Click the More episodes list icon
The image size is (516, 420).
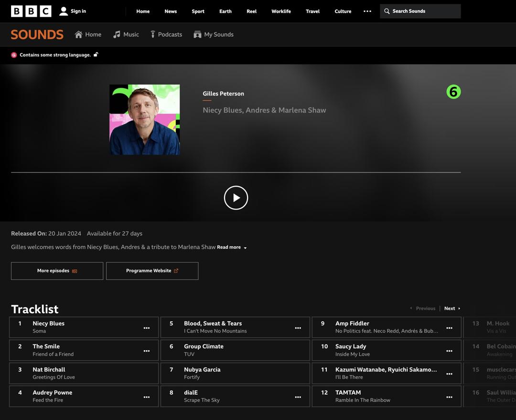(75, 271)
